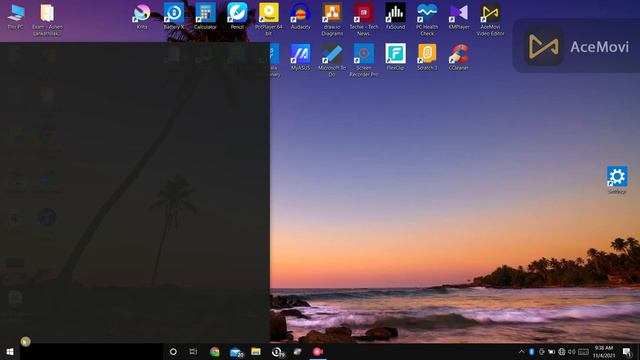This screenshot has height=360, width=640.
Task: Open the Exam folder on the desktop
Action: 47,19
